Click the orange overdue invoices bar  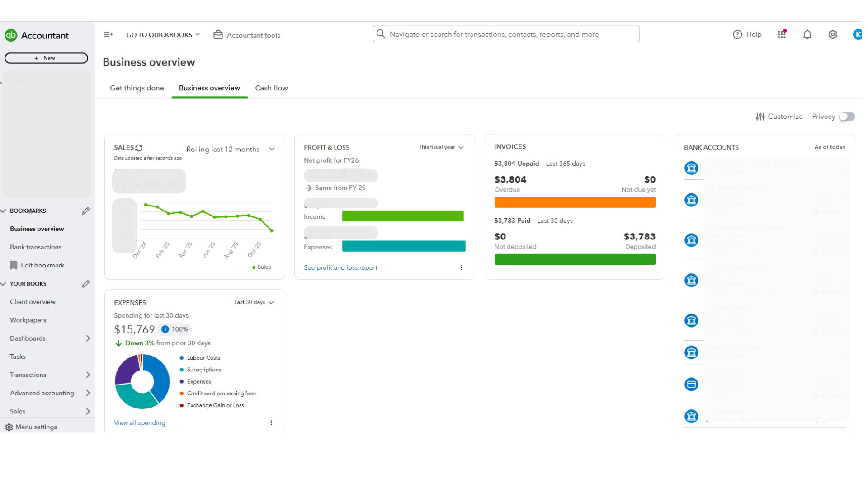[x=575, y=202]
